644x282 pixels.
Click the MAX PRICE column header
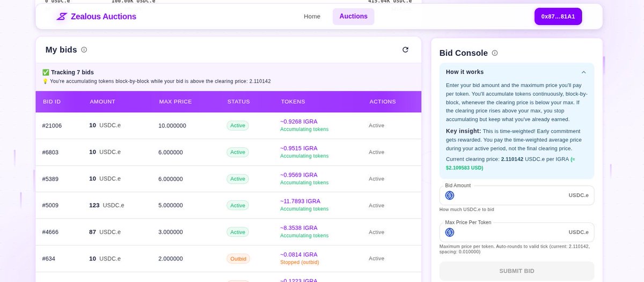[x=175, y=102]
